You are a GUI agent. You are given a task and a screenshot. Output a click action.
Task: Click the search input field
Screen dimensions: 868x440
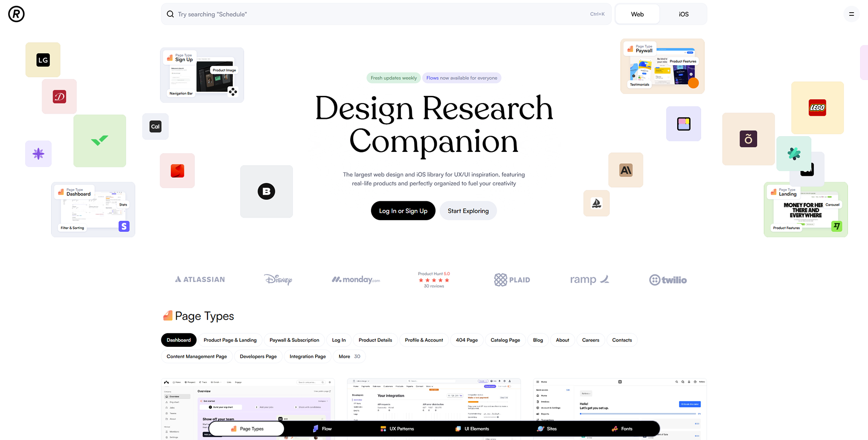(x=386, y=14)
